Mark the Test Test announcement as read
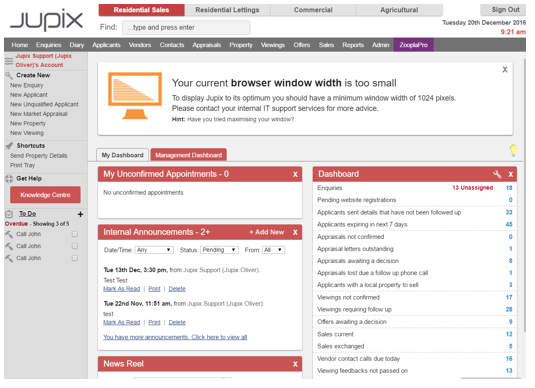The height and width of the screenshot is (388, 535). tap(121, 289)
